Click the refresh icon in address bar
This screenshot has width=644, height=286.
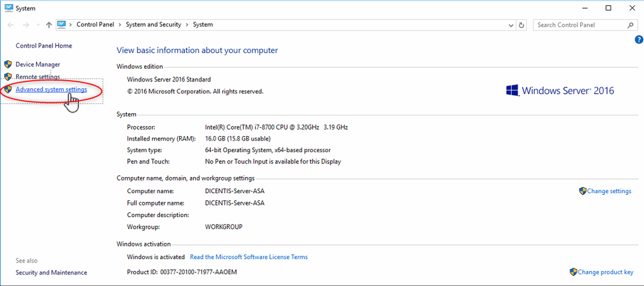pyautogui.click(x=521, y=25)
